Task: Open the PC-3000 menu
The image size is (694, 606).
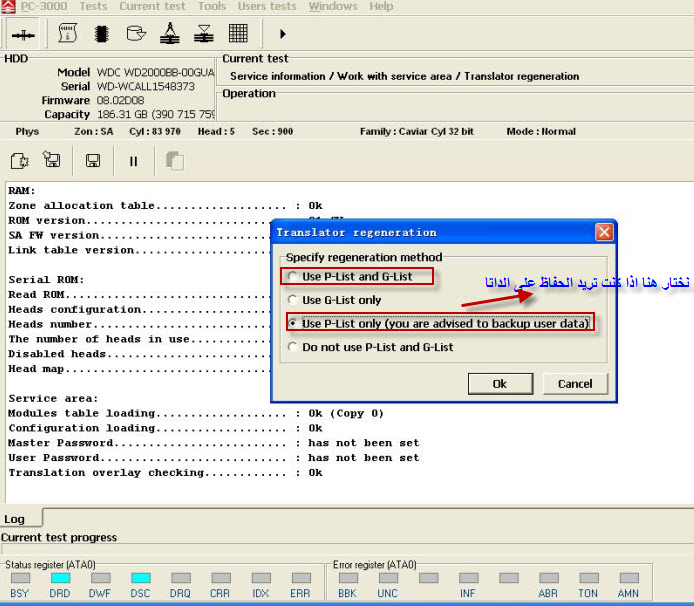Action: point(44,6)
